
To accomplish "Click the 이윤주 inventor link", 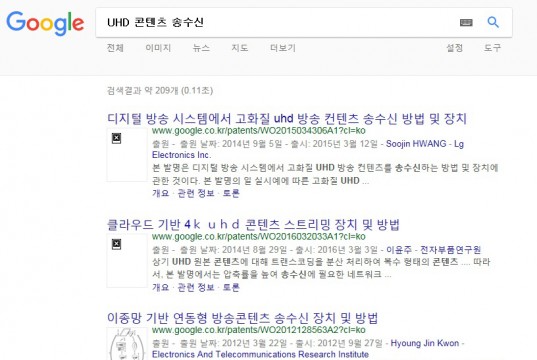I will pyautogui.click(x=399, y=249).
